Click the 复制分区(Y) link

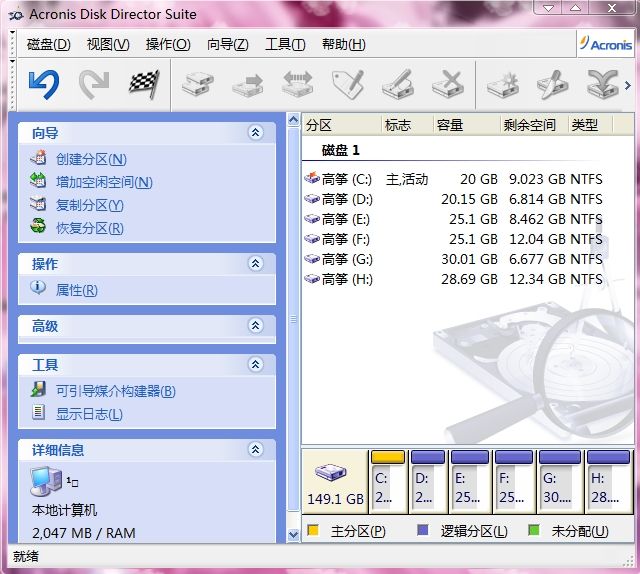click(89, 205)
